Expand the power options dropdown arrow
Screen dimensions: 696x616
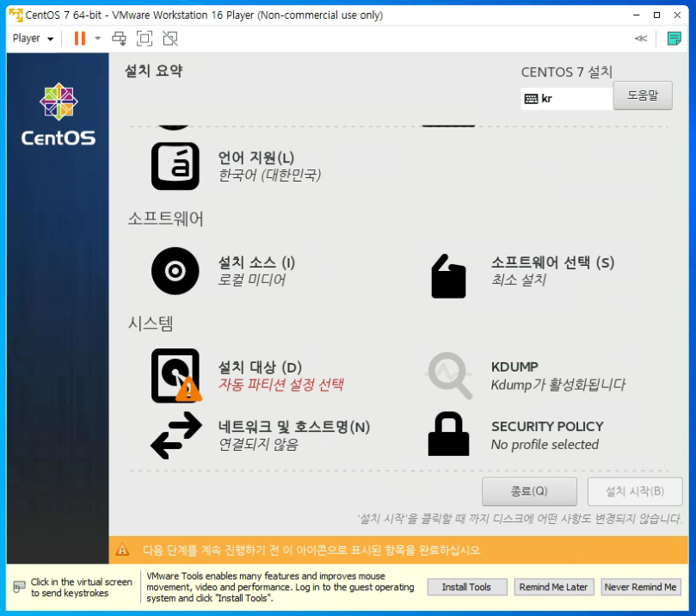tap(98, 39)
